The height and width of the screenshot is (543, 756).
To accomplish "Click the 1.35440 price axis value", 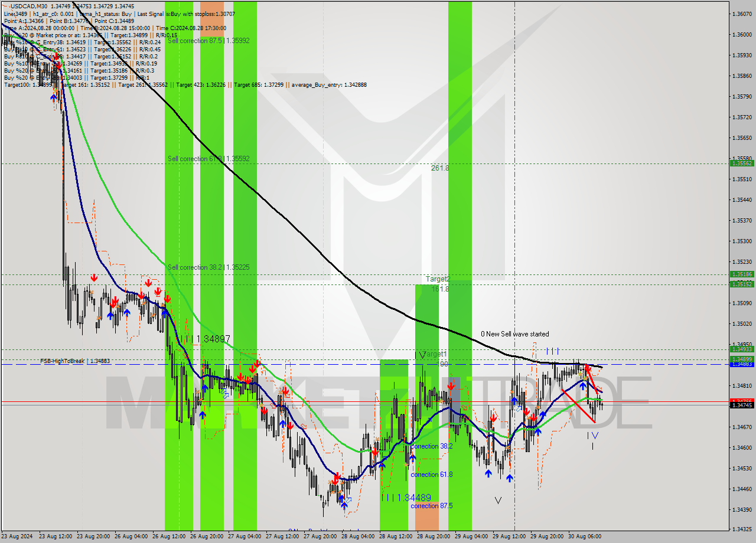I will [742, 199].
